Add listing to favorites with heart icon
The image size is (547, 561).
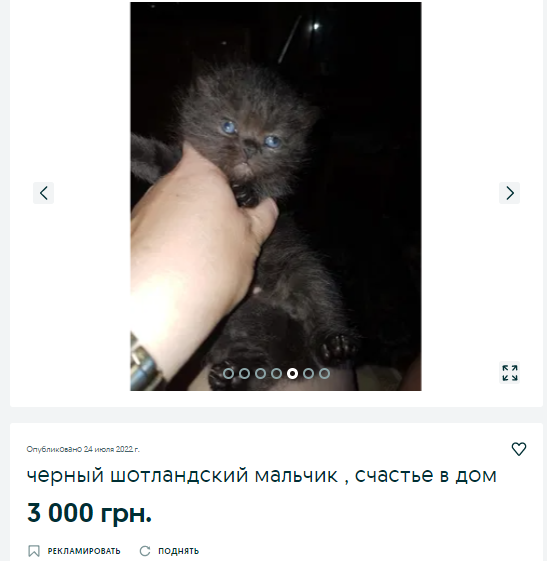[519, 449]
